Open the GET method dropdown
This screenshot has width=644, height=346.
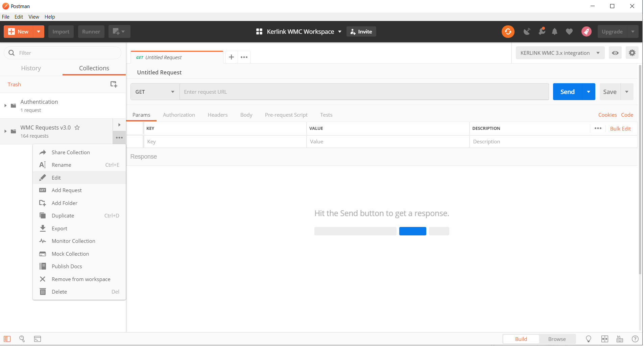(154, 91)
